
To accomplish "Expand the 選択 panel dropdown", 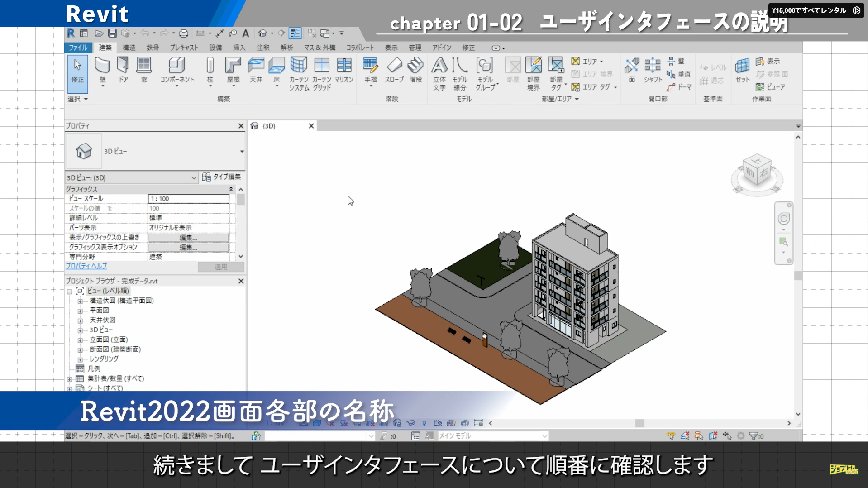I will [x=77, y=99].
